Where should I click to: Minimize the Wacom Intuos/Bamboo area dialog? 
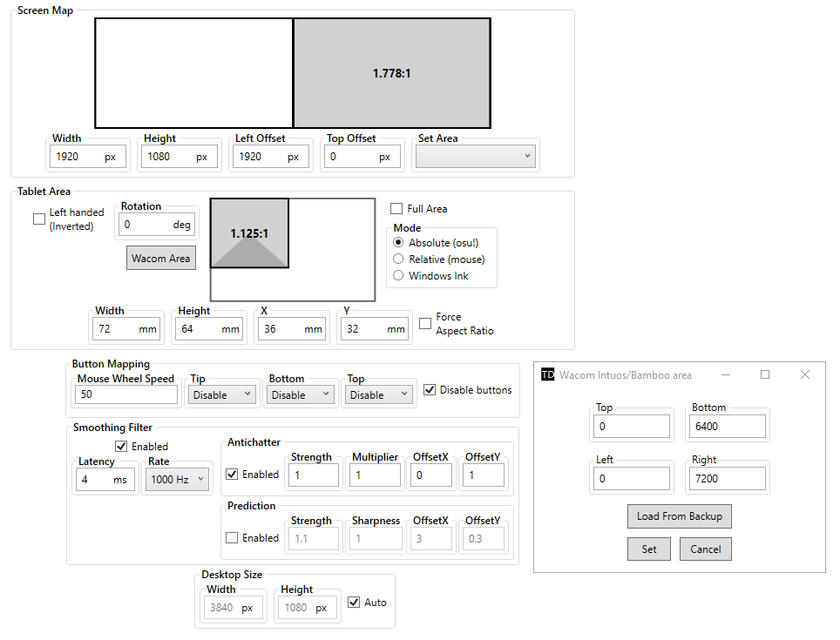[x=725, y=374]
